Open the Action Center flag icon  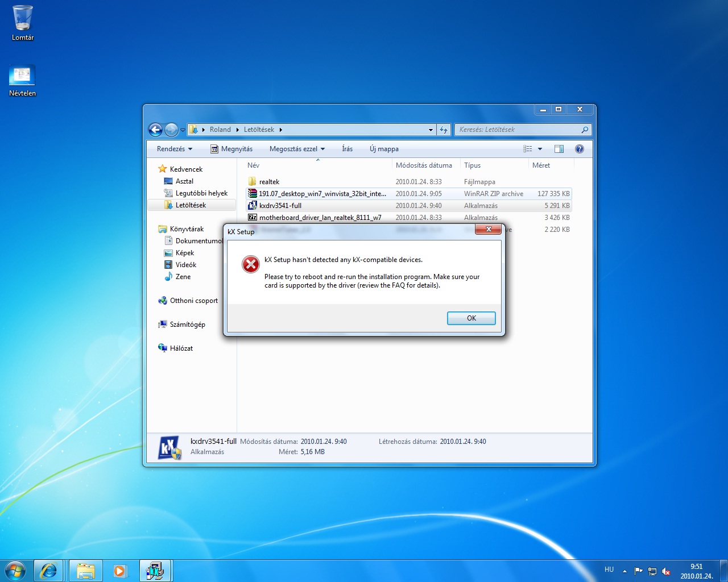(x=638, y=571)
